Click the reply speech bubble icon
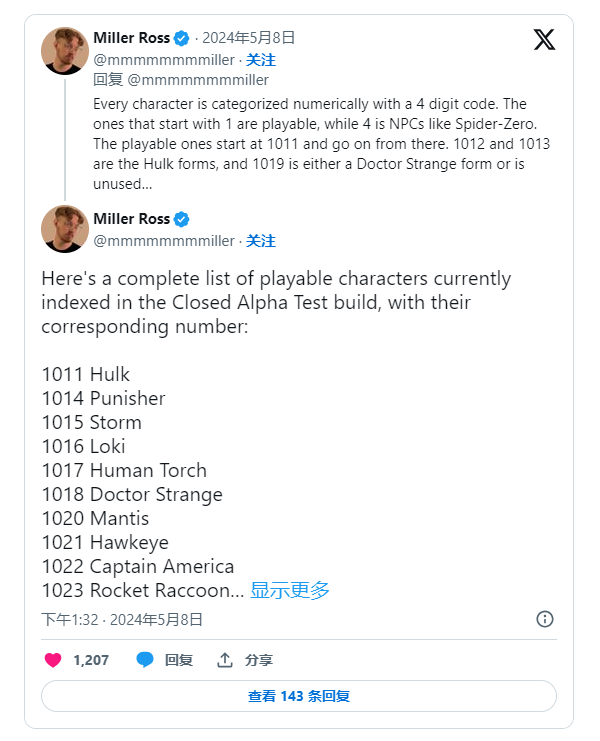Image resolution: width=600 pixels, height=741 pixels. pos(145,660)
